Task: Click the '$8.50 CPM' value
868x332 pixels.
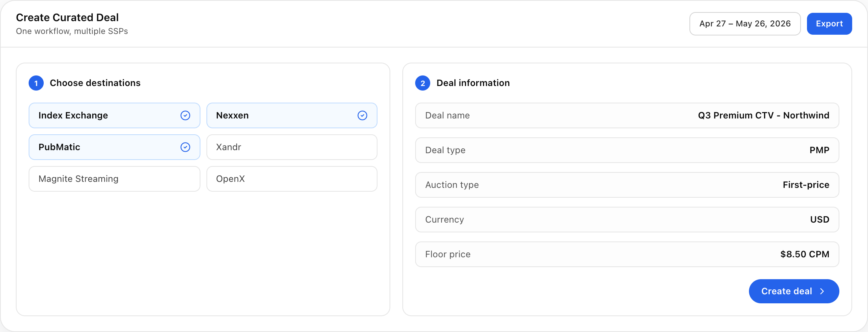Action: click(805, 254)
